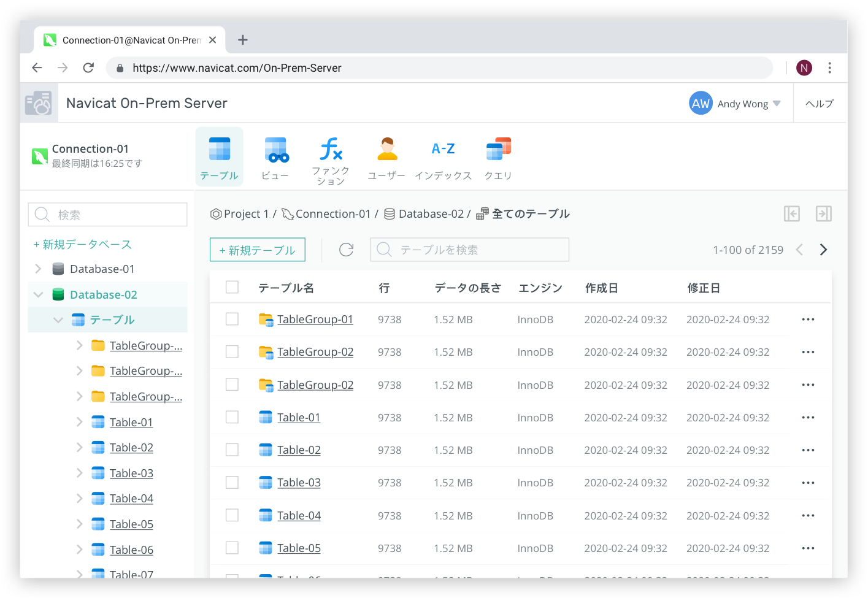Image resolution: width=868 pixels, height=598 pixels.
Task: Expand Table-02 in the sidebar tree
Action: [79, 447]
